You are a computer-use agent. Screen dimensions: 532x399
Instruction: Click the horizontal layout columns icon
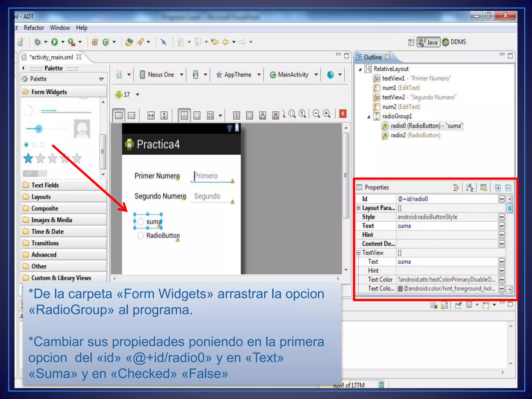119,115
